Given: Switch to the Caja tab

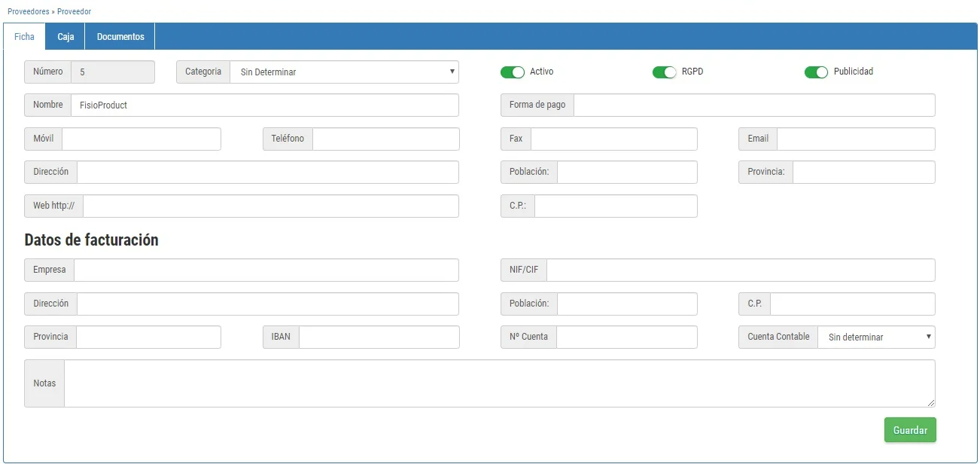Looking at the screenshot, I should 65,37.
